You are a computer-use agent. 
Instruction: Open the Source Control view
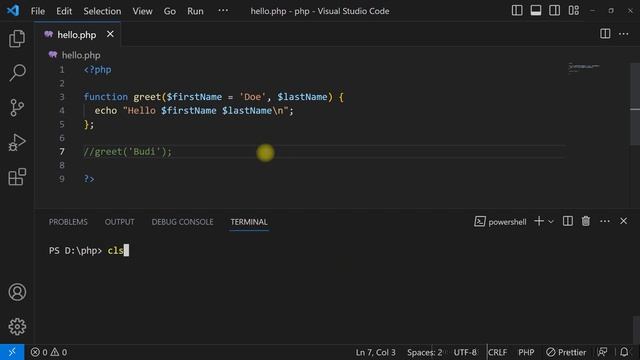[x=17, y=108]
